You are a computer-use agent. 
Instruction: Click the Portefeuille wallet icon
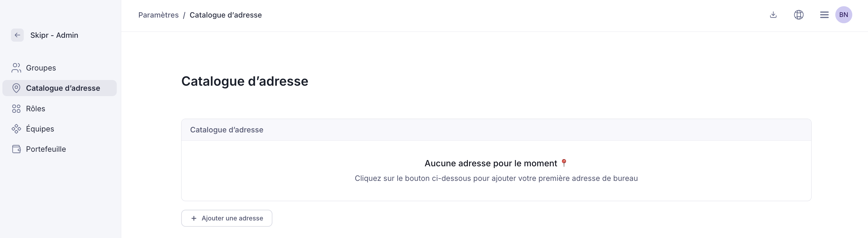point(16,149)
